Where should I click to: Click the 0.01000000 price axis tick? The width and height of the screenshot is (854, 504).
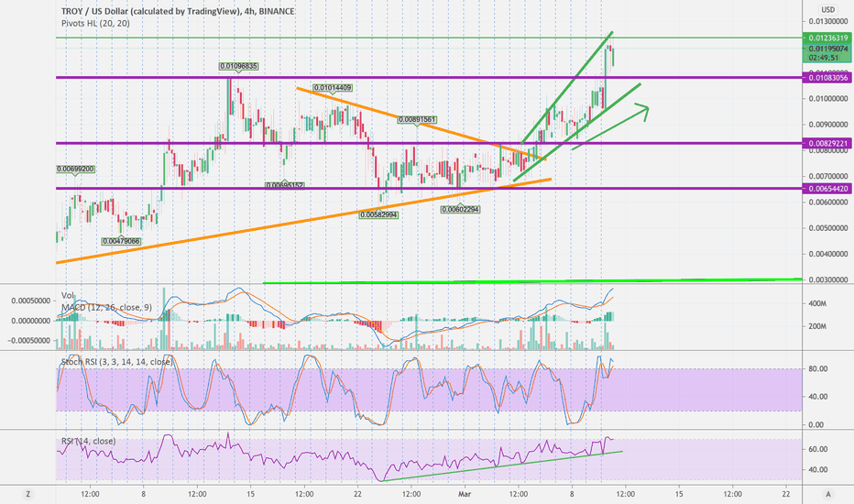coord(827,99)
